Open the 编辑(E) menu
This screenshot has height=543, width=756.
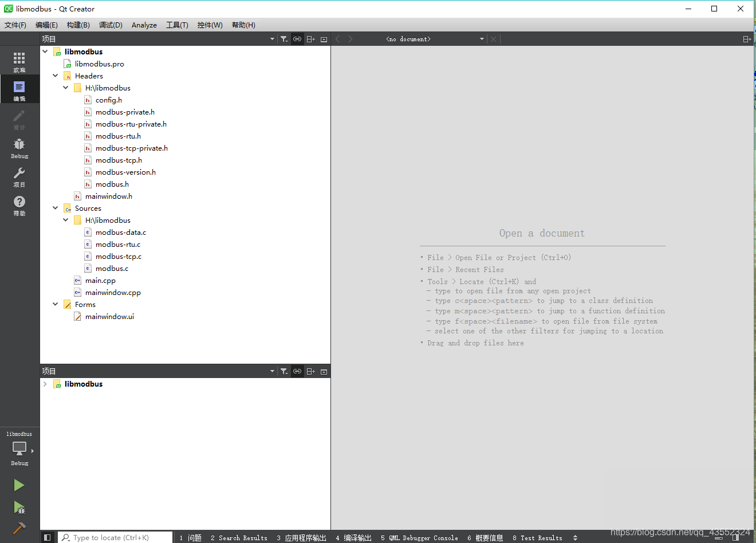point(46,25)
